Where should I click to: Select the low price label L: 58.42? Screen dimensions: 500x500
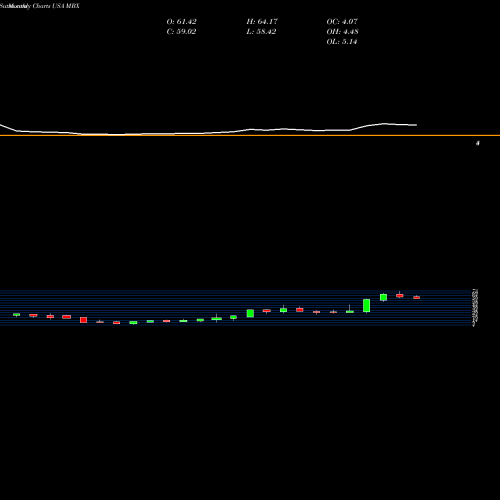click(261, 32)
